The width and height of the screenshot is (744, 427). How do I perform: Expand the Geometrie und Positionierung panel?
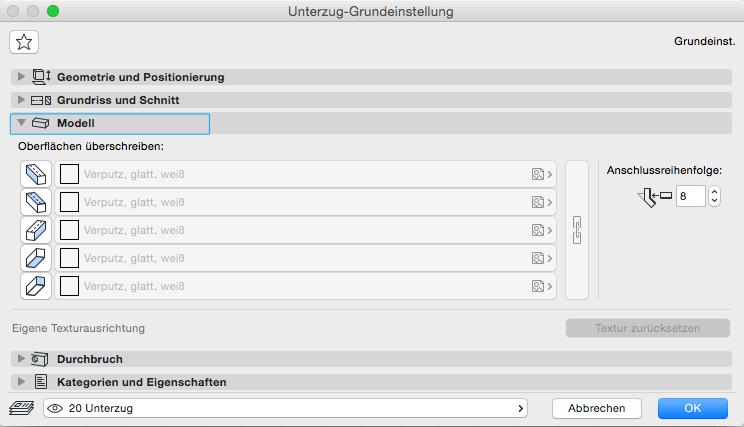click(22, 77)
